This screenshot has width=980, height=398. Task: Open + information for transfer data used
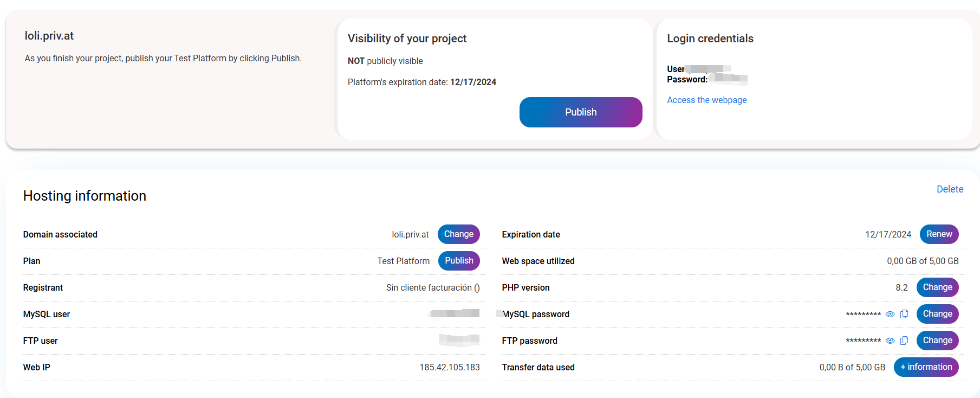pos(926,367)
